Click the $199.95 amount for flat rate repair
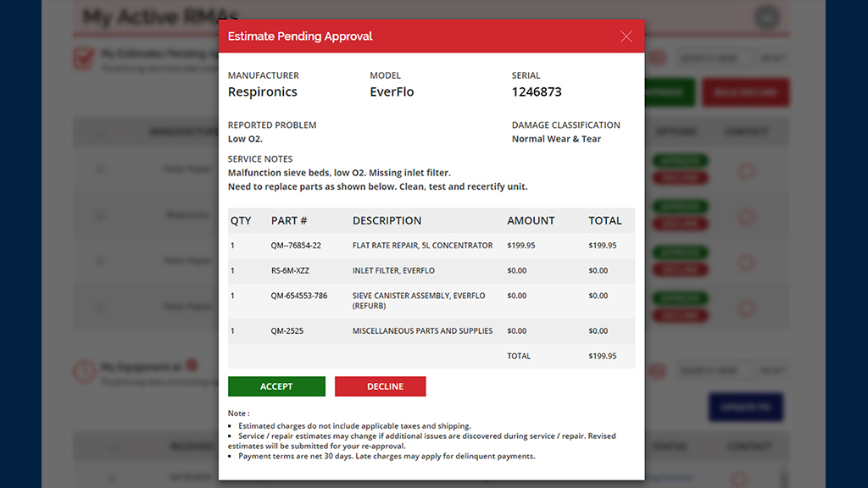The image size is (868, 488). coord(521,246)
